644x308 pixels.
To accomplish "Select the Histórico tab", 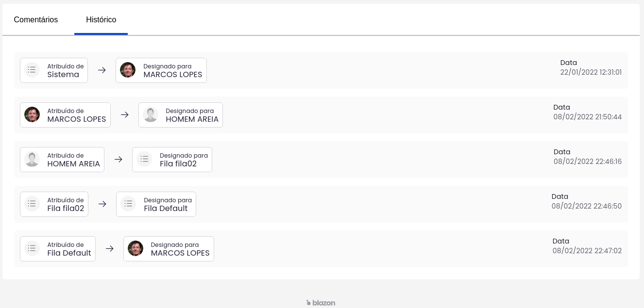I will 101,20.
